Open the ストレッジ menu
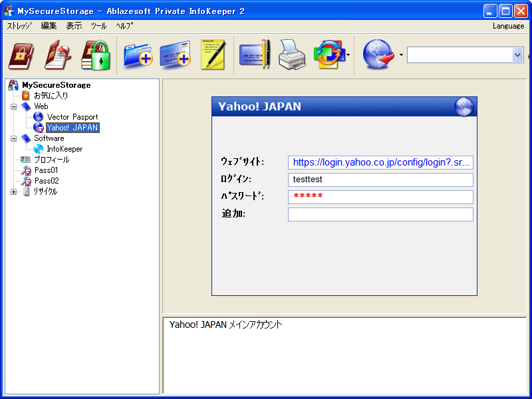Screen dimensions: 532x399 point(19,26)
